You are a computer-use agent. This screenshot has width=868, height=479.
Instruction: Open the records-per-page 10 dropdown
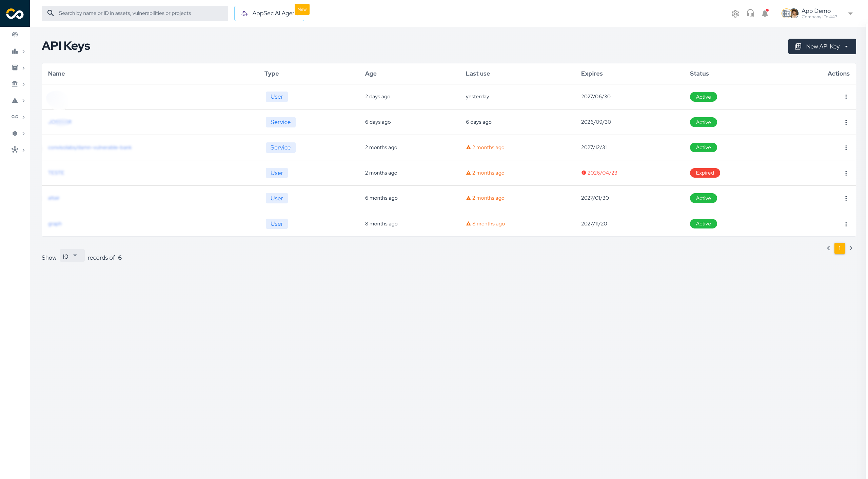pos(72,256)
